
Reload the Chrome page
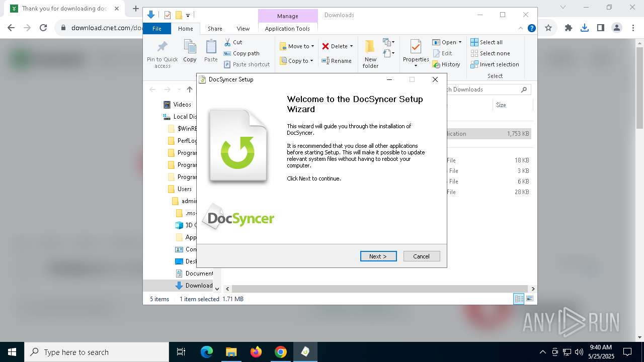43,28
